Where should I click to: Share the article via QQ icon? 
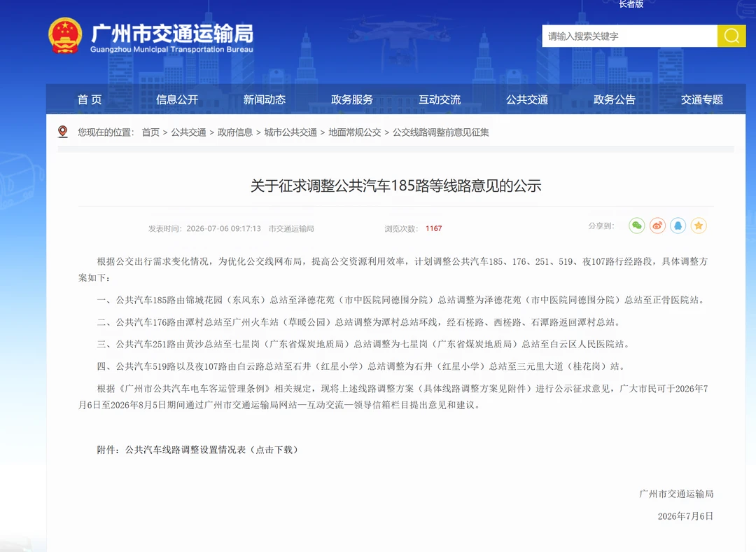coord(678,226)
